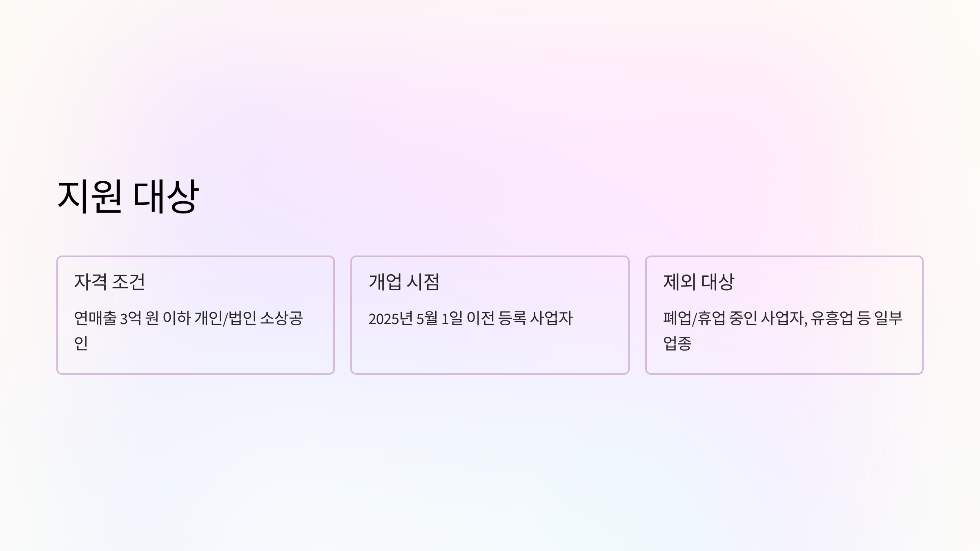Click 5월 in the opening date card
This screenshot has width=980, height=551.
click(x=427, y=318)
